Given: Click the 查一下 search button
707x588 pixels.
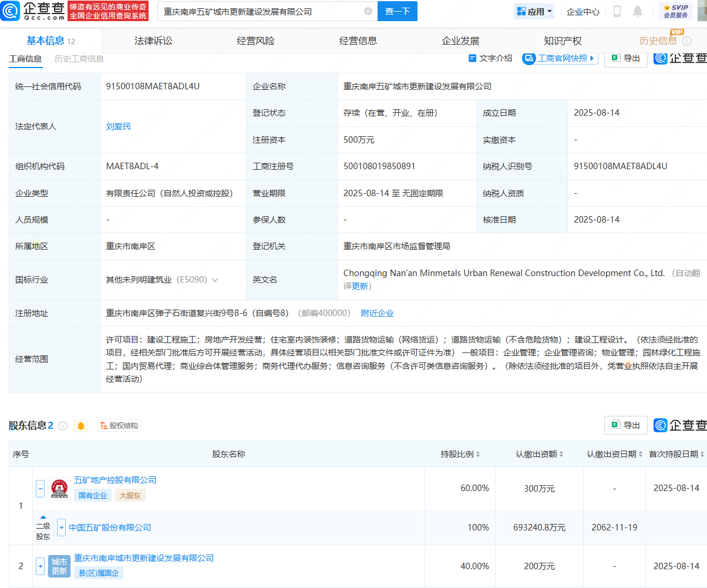Looking at the screenshot, I should pyautogui.click(x=398, y=11).
